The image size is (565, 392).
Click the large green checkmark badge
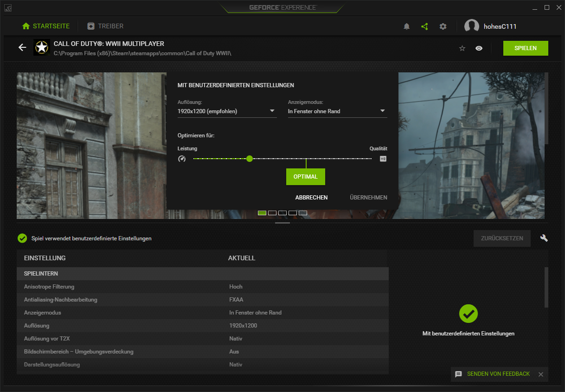[469, 314]
